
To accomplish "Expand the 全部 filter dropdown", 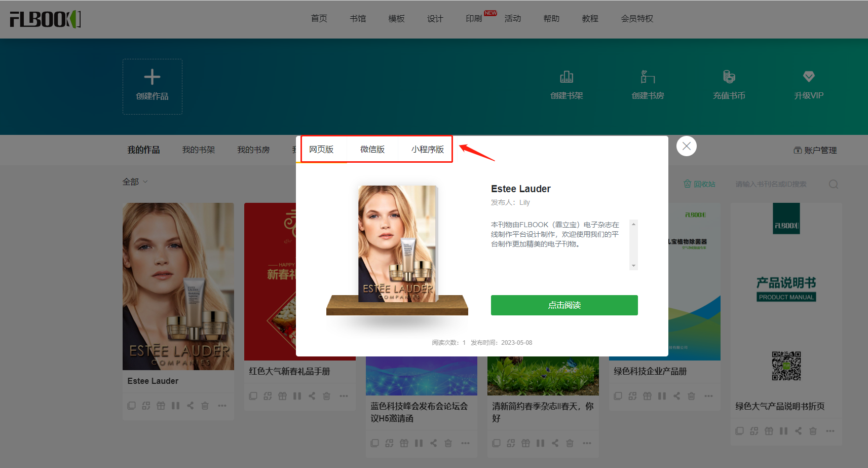I will pos(135,182).
